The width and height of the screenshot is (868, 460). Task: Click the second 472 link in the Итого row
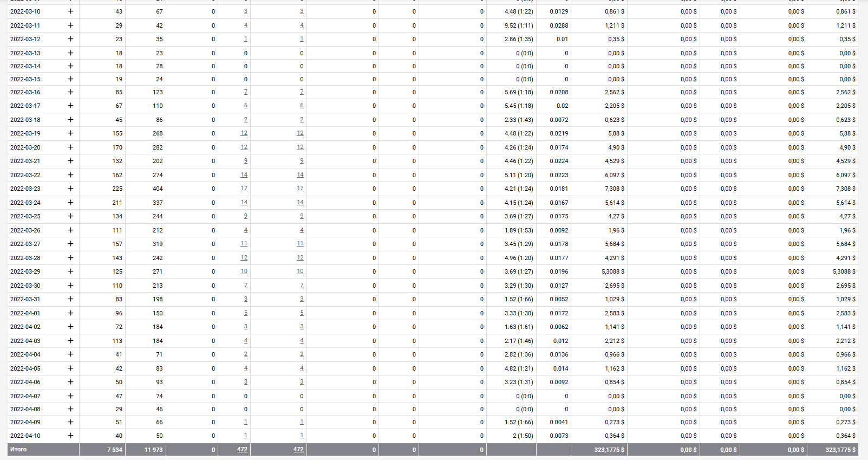click(298, 450)
